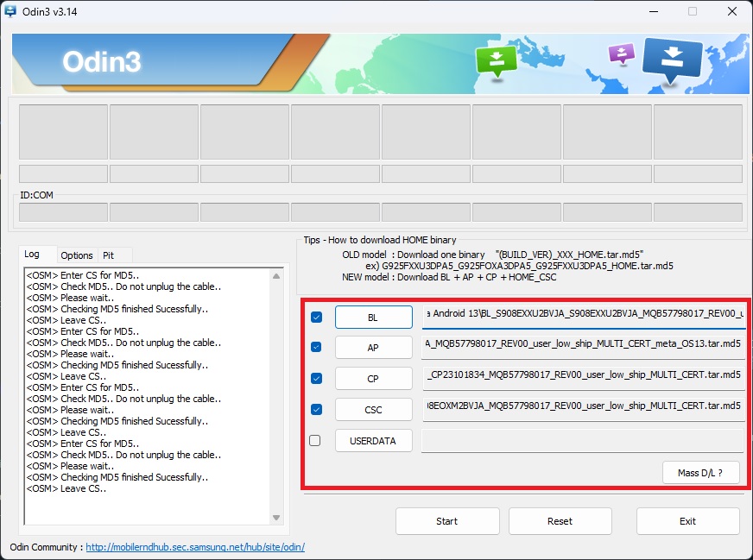Click the purple download speech bubble icon
The width and height of the screenshot is (753, 560).
click(621, 54)
